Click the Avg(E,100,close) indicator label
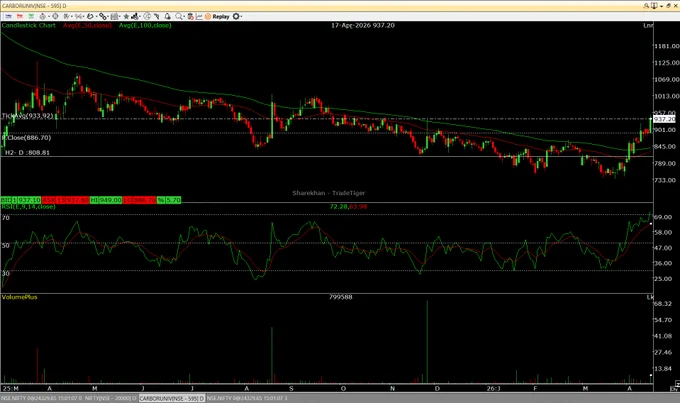This screenshot has height=403, width=680. [x=145, y=25]
